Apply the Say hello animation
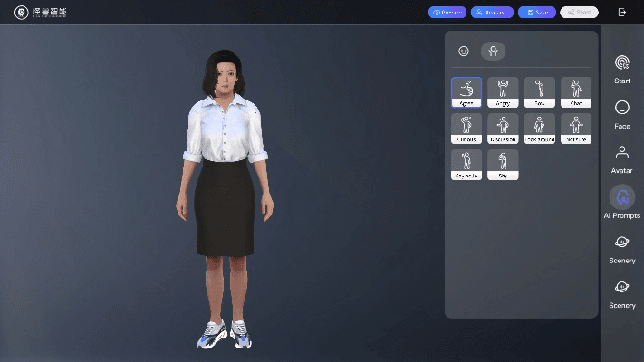Viewport: 644px width, 362px height. point(466,164)
